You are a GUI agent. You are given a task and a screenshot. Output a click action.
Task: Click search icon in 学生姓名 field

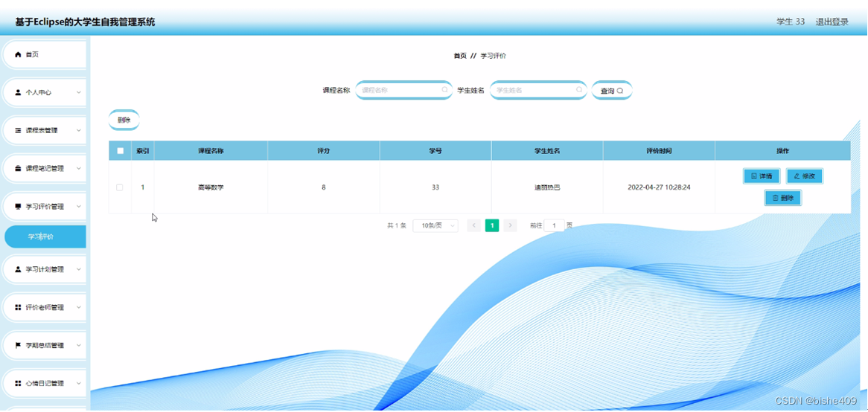point(579,89)
